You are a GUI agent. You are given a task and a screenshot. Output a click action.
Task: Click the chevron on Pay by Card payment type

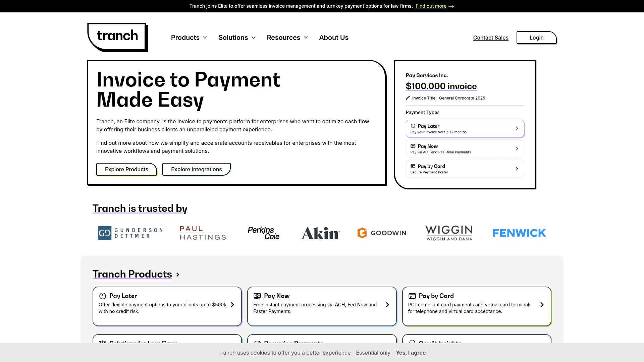[x=517, y=169]
